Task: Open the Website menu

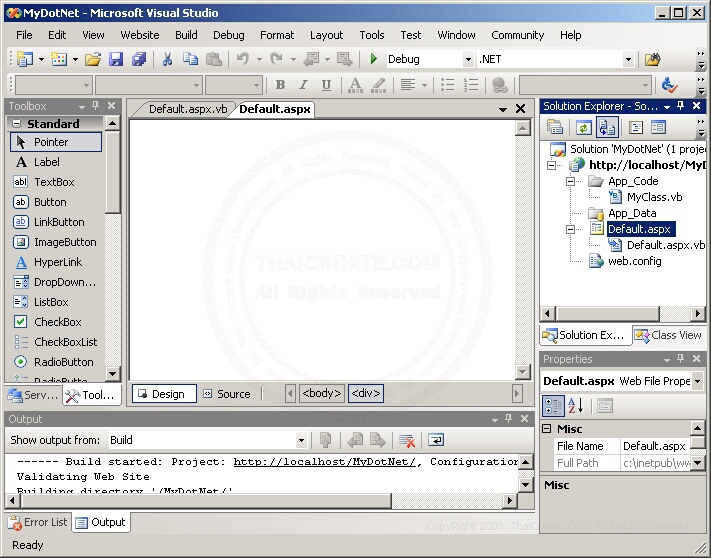Action: [x=140, y=35]
